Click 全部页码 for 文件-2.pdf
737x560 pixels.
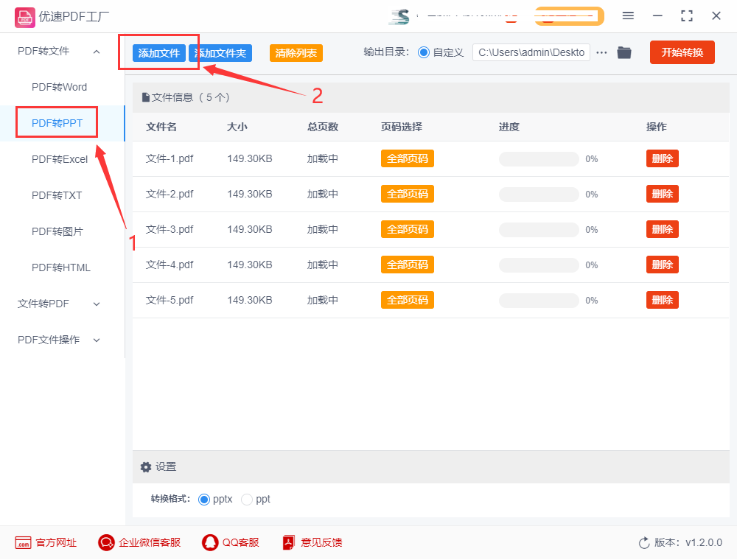tap(408, 194)
